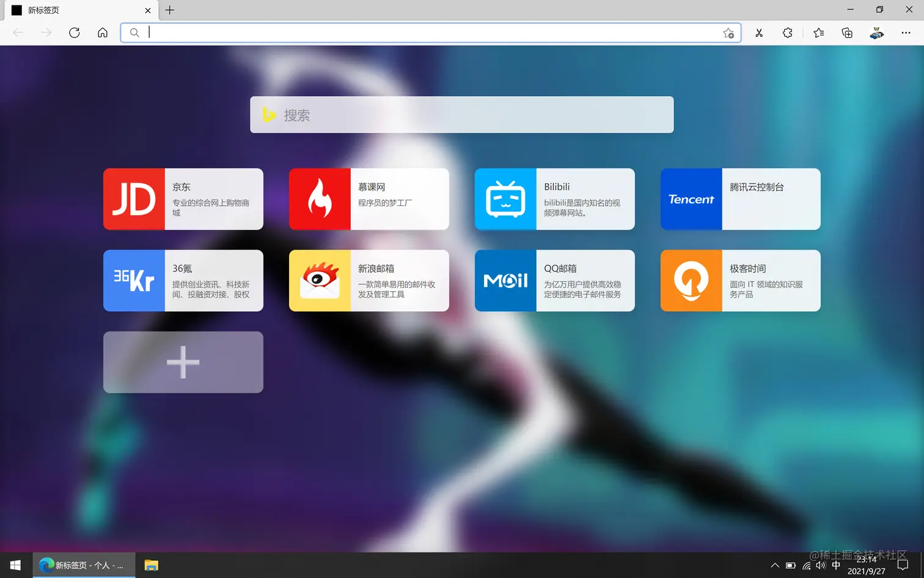Open a new tab with plus button
The width and height of the screenshot is (924, 578).
click(170, 10)
